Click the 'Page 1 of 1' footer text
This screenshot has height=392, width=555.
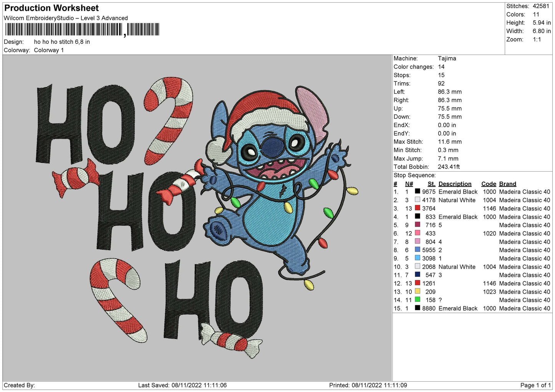point(535,385)
